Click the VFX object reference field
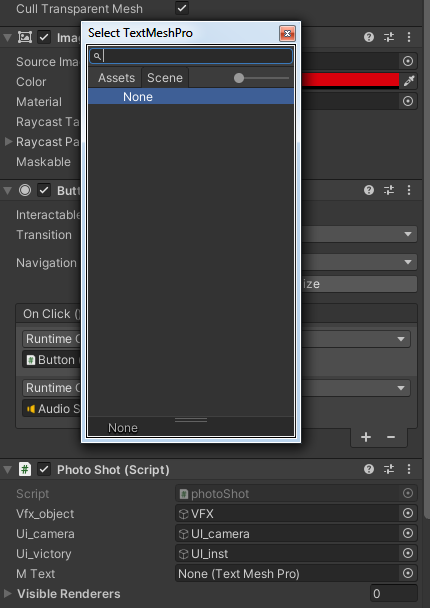Screen dimensions: 430x608 [x=287, y=513]
